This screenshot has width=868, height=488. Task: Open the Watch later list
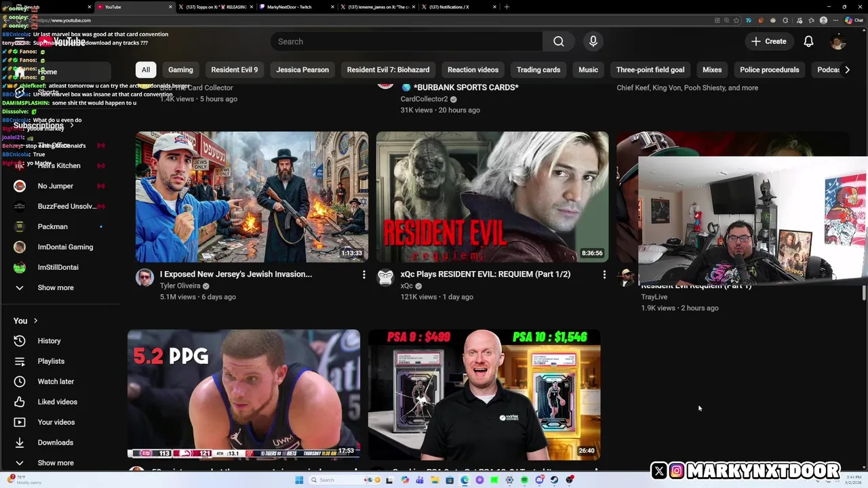point(56,382)
